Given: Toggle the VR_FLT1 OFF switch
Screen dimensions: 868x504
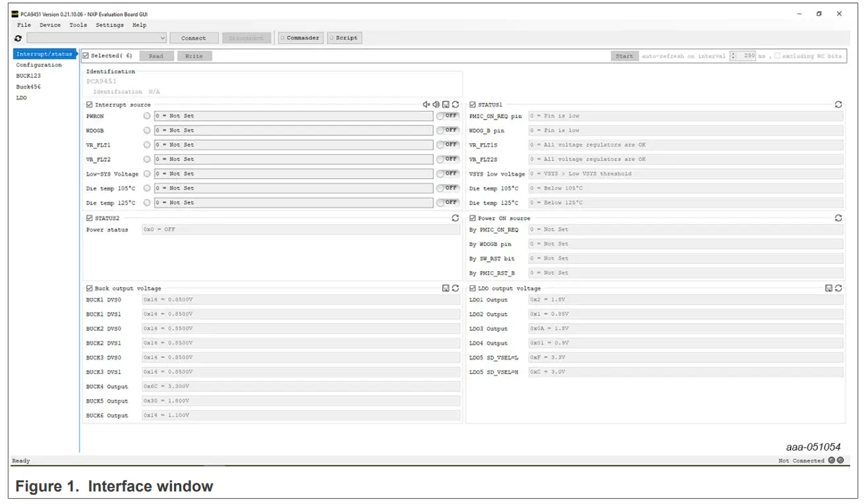Looking at the screenshot, I should pos(448,145).
